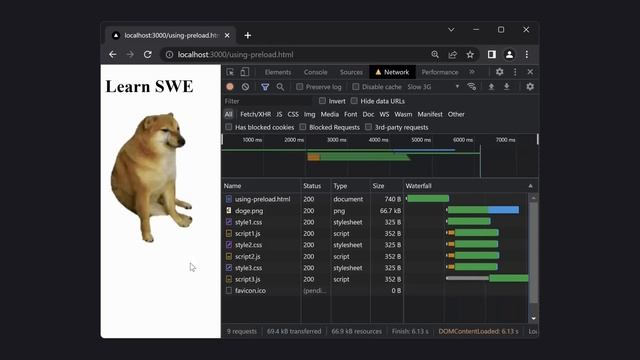640x360 pixels.
Task: Select the All request type filter
Action: click(228, 114)
